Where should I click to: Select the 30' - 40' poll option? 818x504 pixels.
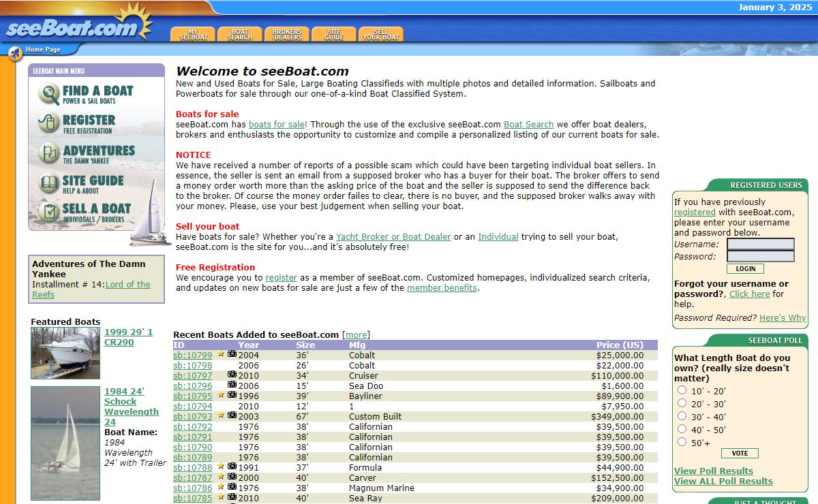682,416
